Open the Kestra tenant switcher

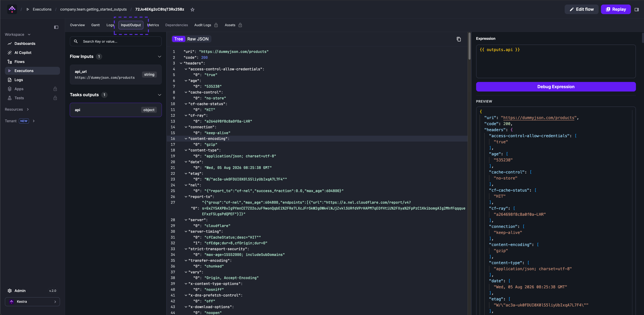pos(32,302)
